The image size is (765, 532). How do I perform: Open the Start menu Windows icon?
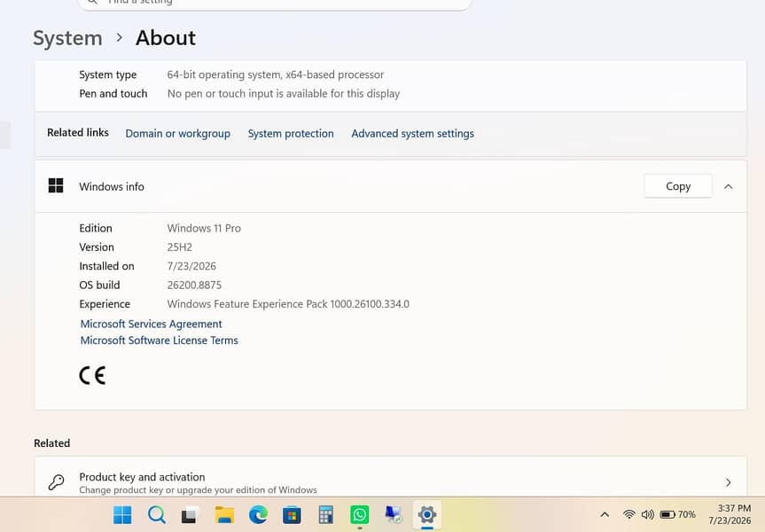click(122, 515)
